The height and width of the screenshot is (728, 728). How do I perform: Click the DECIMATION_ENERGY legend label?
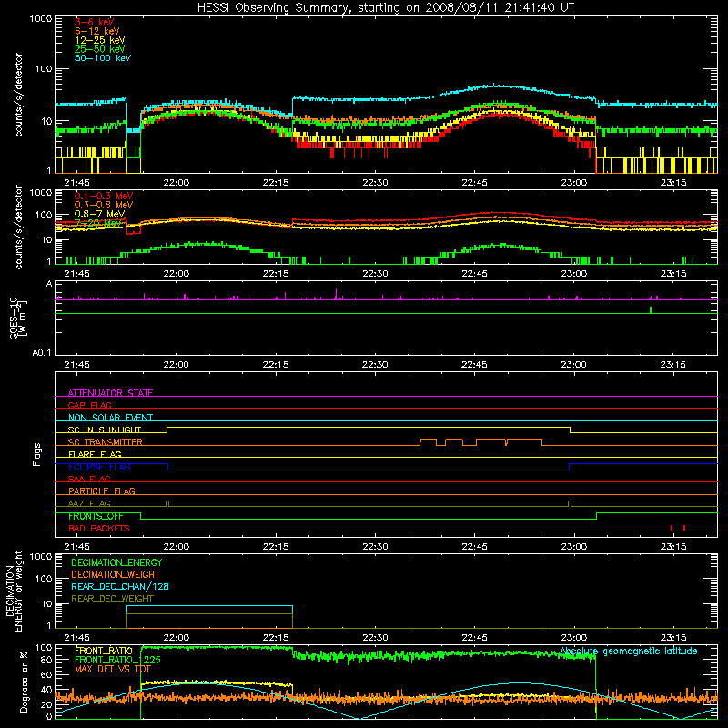116,562
